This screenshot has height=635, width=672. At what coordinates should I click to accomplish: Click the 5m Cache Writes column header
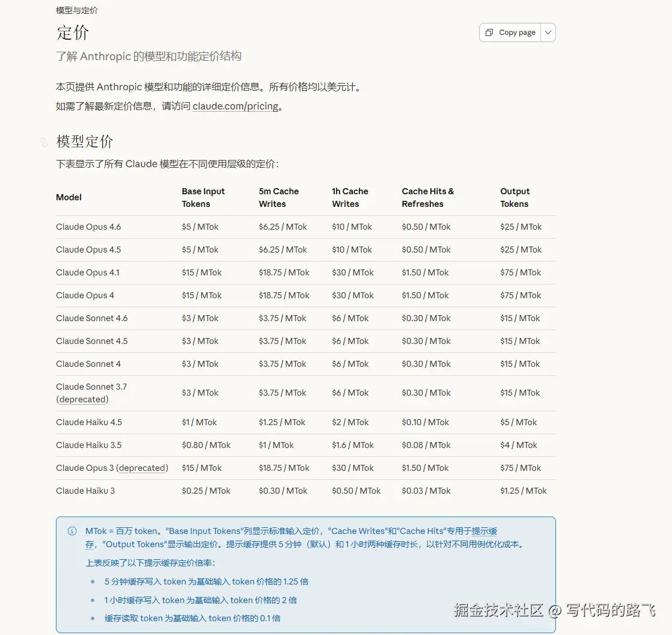tap(278, 198)
